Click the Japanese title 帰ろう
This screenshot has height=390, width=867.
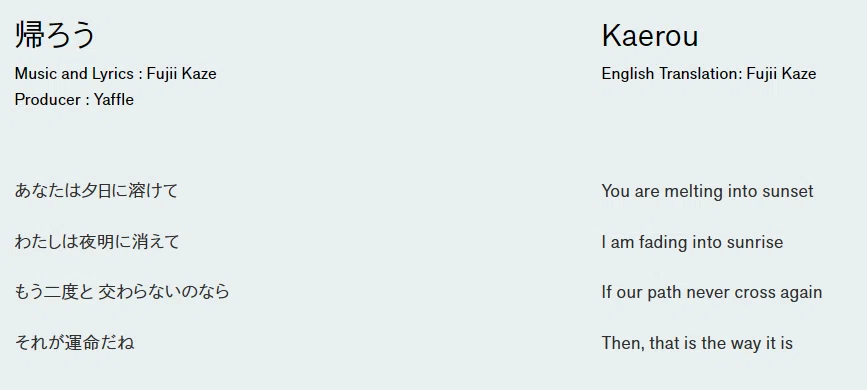55,35
